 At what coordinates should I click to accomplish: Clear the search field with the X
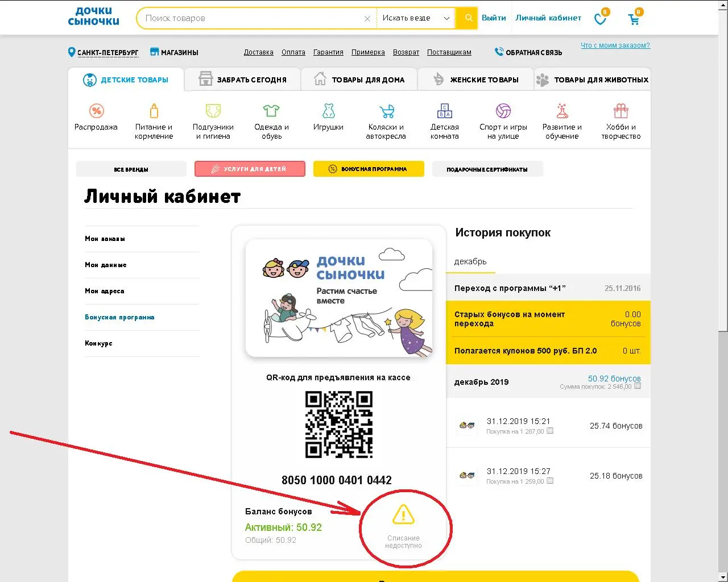367,19
